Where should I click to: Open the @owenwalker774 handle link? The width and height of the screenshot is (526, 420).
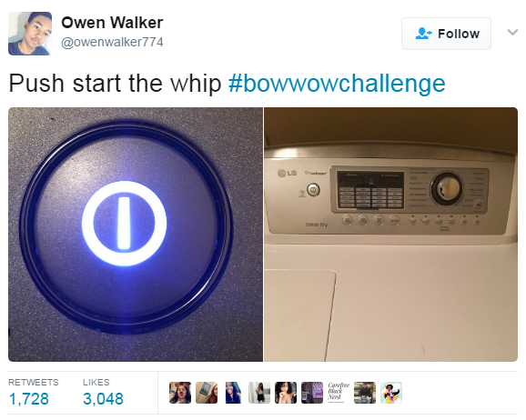112,42
